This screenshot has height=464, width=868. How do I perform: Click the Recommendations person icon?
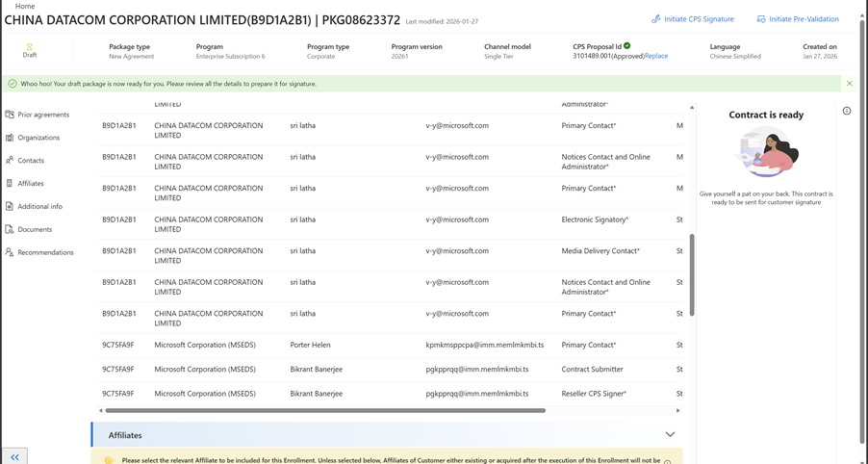[x=10, y=252]
